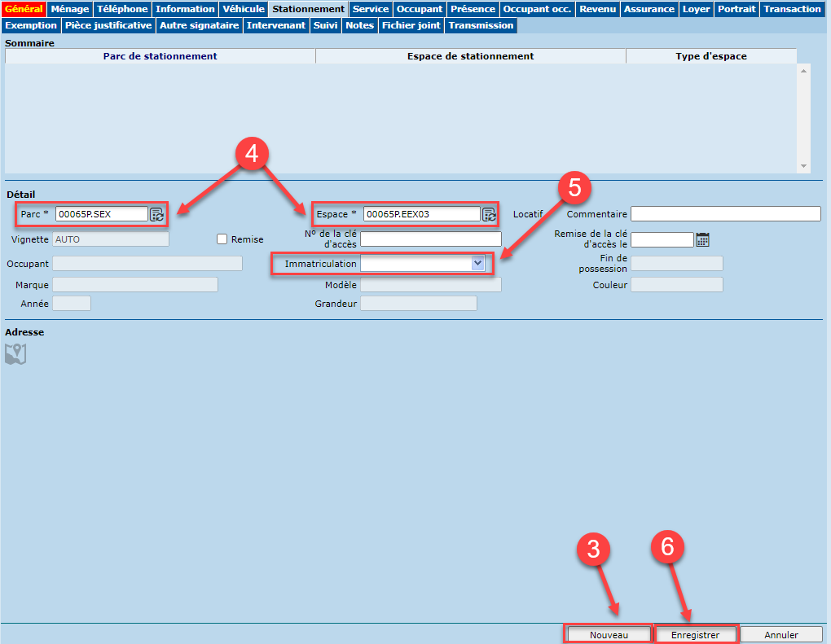
Task: Open the Transmission tab
Action: [481, 25]
